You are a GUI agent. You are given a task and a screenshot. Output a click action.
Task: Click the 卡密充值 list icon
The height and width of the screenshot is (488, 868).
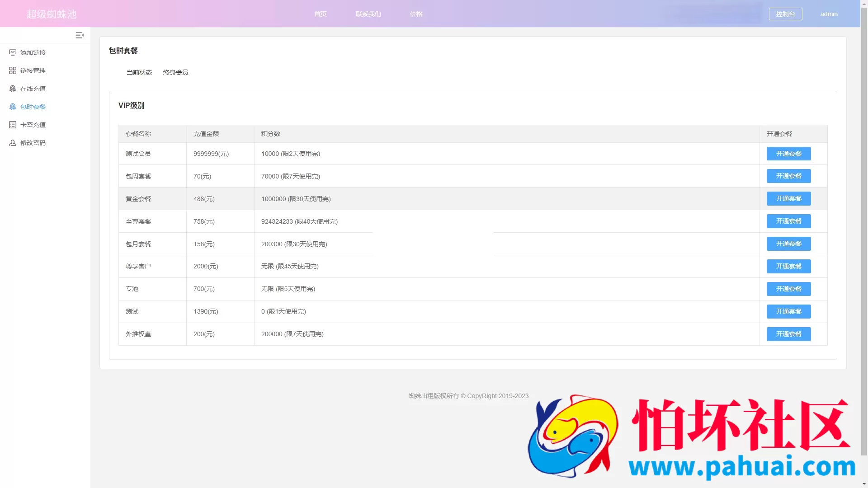tap(13, 125)
